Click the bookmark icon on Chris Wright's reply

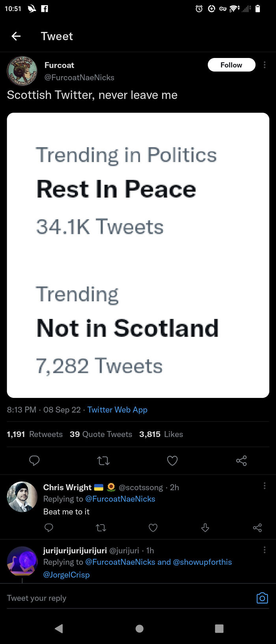pos(205,528)
